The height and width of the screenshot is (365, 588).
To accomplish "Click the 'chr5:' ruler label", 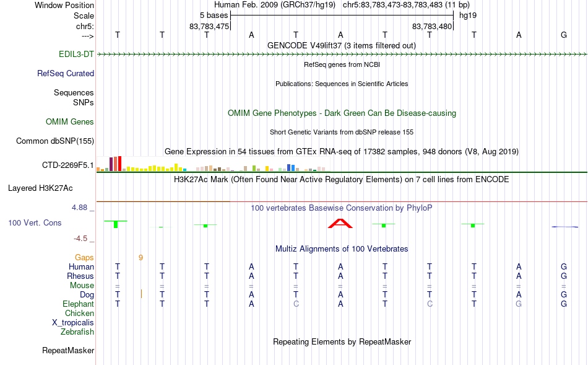I will coord(85,26).
